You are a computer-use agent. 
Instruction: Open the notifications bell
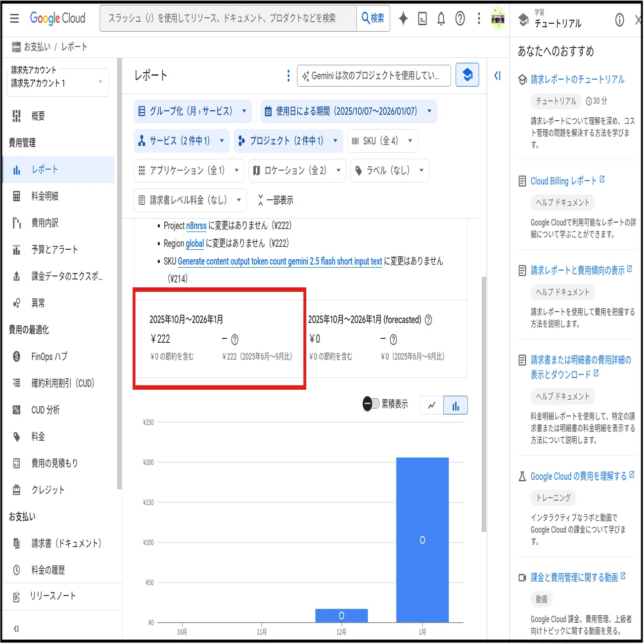(441, 19)
